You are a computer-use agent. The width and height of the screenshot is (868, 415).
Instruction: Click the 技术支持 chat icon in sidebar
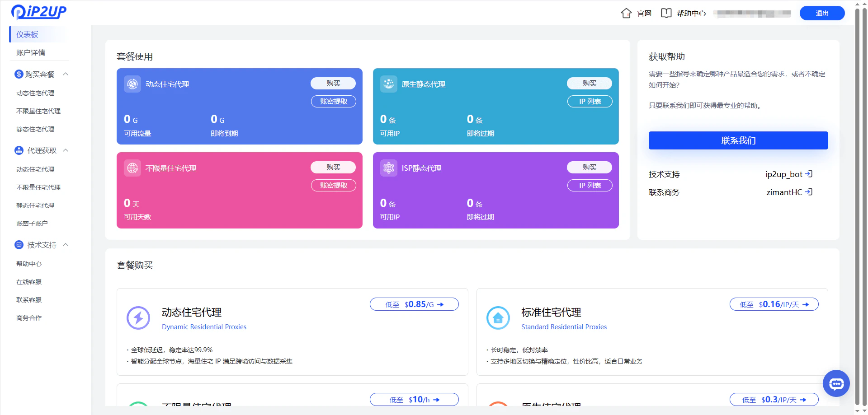(19, 244)
